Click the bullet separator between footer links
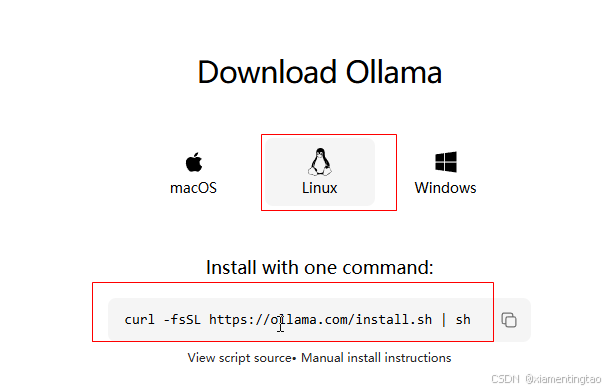This screenshot has width=610, height=390. pos(294,358)
